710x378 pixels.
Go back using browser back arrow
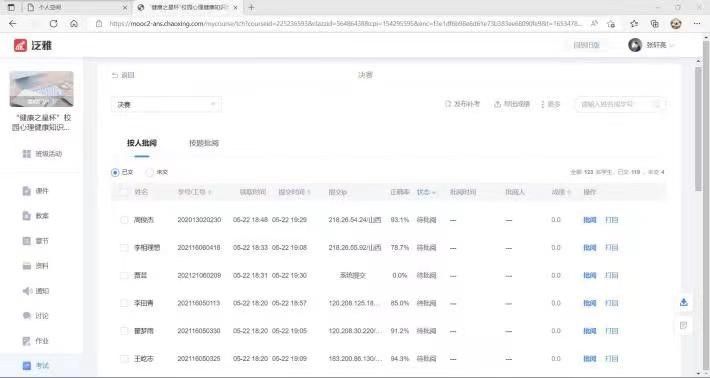(x=13, y=24)
